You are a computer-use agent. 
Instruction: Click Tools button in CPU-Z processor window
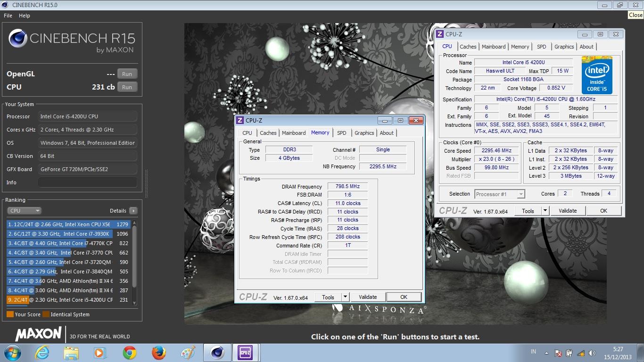coord(528,211)
